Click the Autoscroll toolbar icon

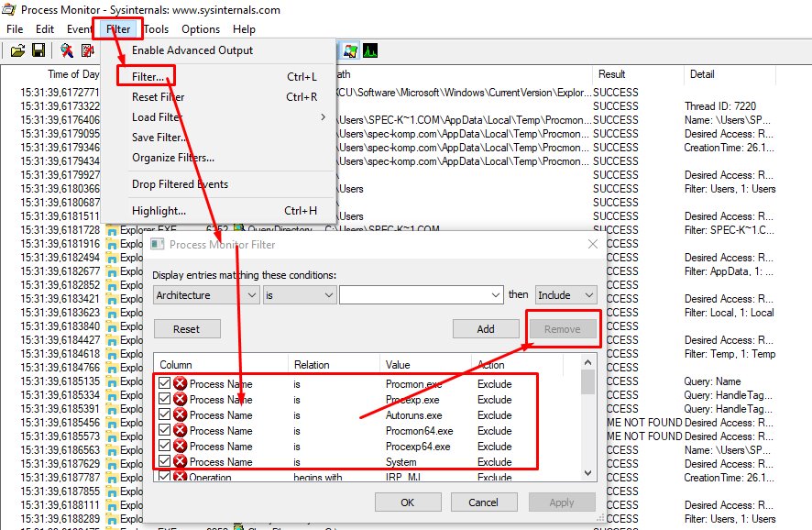click(x=88, y=50)
